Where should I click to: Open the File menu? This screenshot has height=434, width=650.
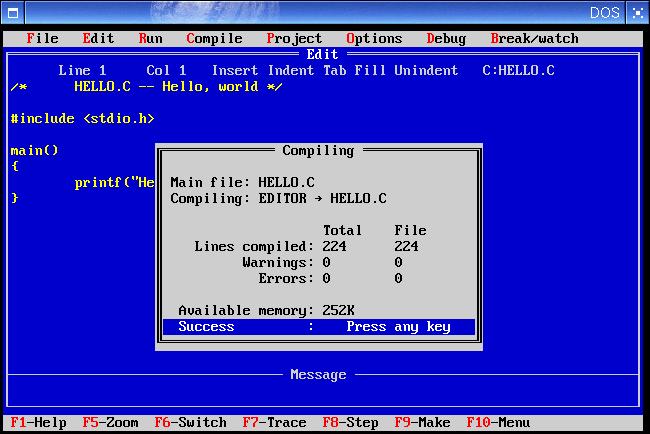[42, 39]
